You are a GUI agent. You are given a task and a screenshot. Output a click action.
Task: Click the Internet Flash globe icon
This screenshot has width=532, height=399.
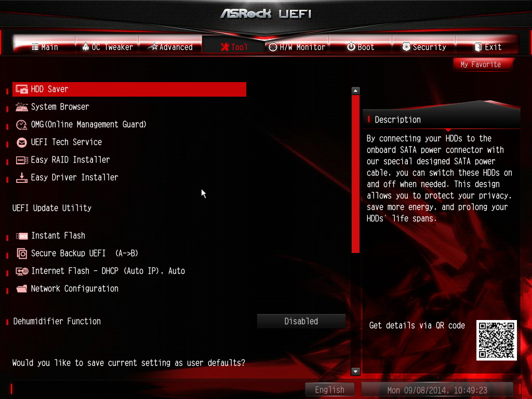coord(22,271)
